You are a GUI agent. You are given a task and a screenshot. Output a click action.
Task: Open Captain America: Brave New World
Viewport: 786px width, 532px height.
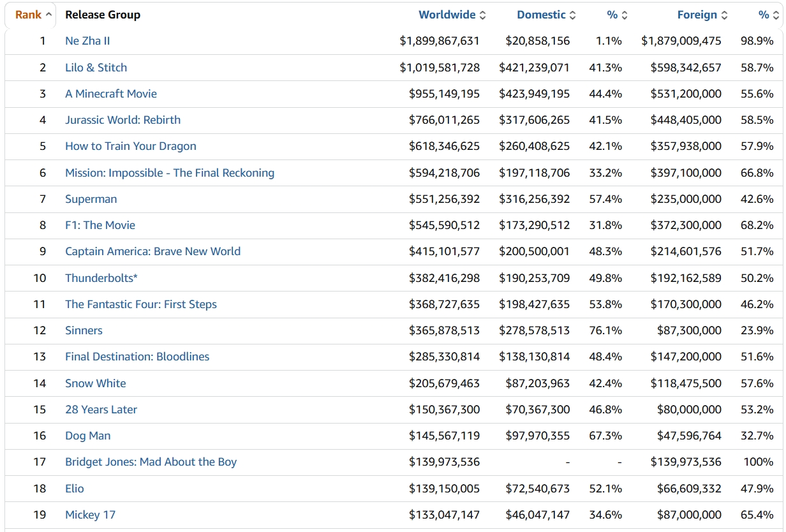(x=153, y=251)
